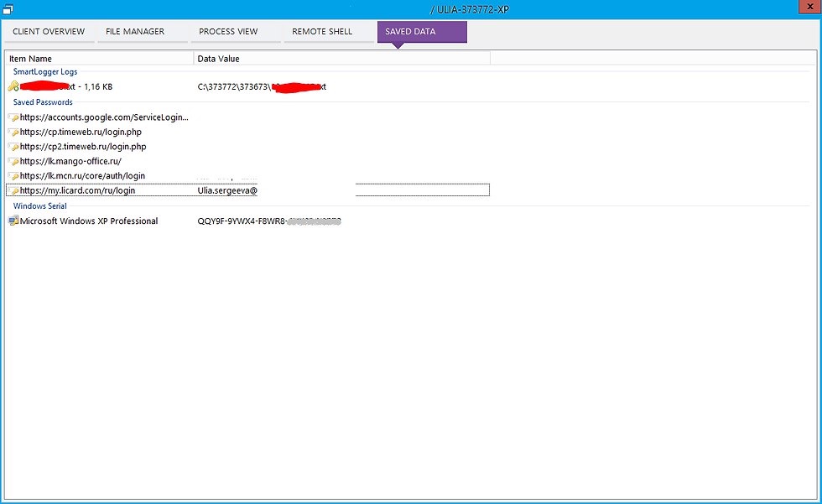The width and height of the screenshot is (822, 504).
Task: Click the computer icon beside Windows XP Professional
Action: [13, 221]
